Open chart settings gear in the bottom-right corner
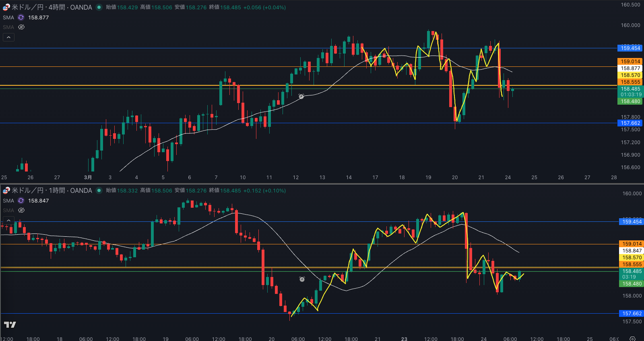 632,339
